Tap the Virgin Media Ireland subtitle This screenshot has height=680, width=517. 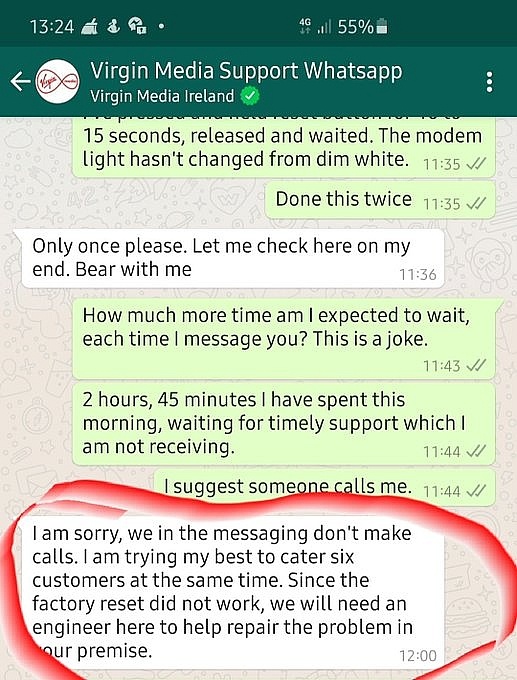pos(162,96)
